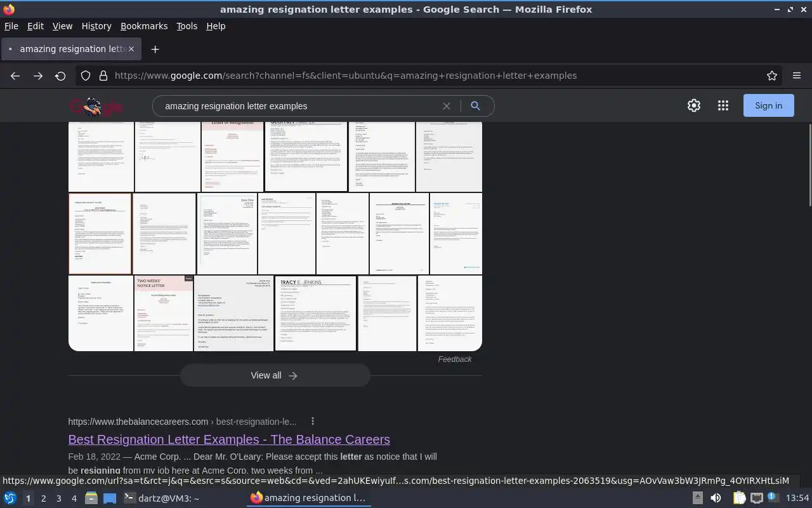Go to Google home via the doodle logo
Screen dimensions: 812x508
point(96,107)
